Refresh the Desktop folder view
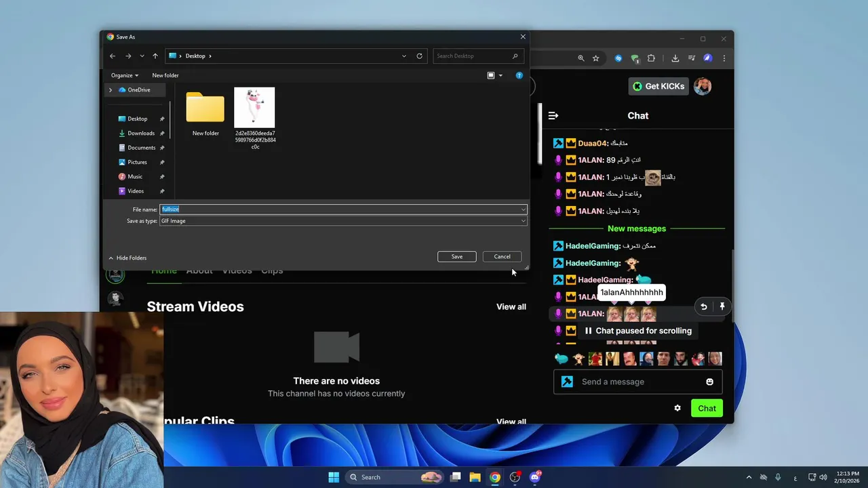This screenshot has height=488, width=868. 420,56
